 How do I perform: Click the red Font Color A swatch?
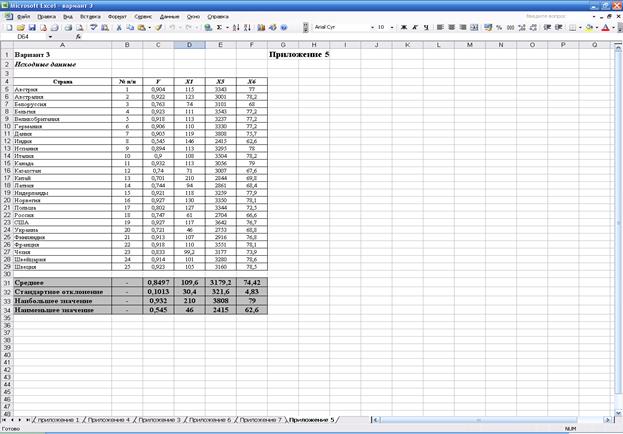[x=606, y=27]
